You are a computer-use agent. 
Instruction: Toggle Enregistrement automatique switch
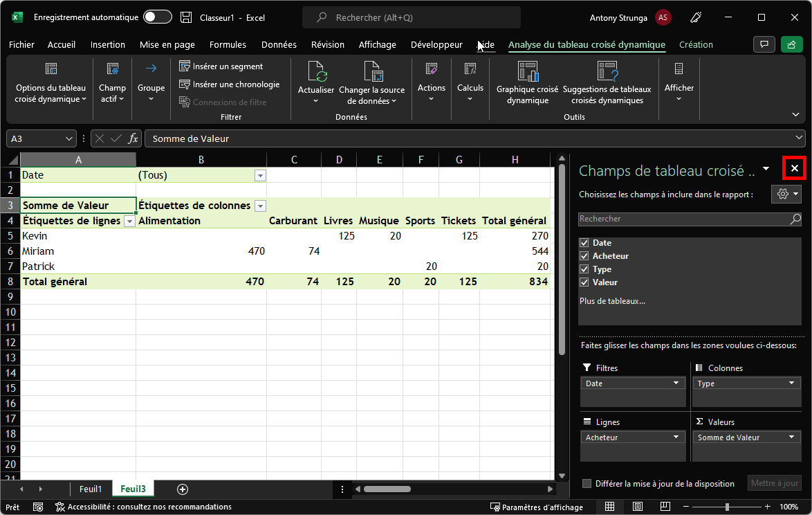coord(157,17)
